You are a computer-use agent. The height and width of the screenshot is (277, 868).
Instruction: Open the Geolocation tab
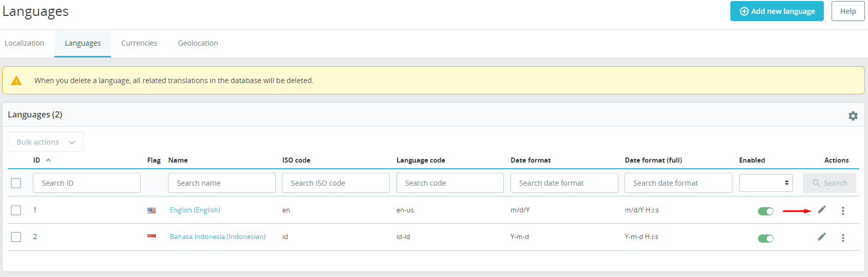(x=198, y=43)
